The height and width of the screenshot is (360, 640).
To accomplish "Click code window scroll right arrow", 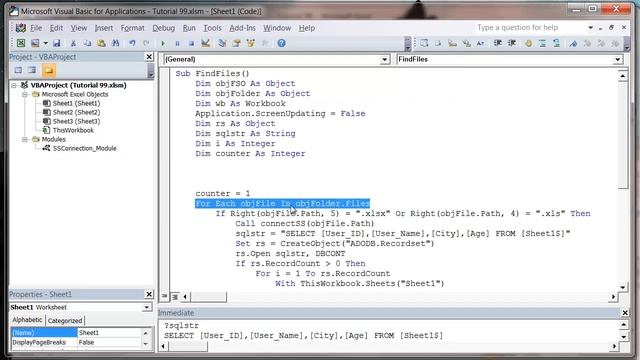I will (613, 297).
